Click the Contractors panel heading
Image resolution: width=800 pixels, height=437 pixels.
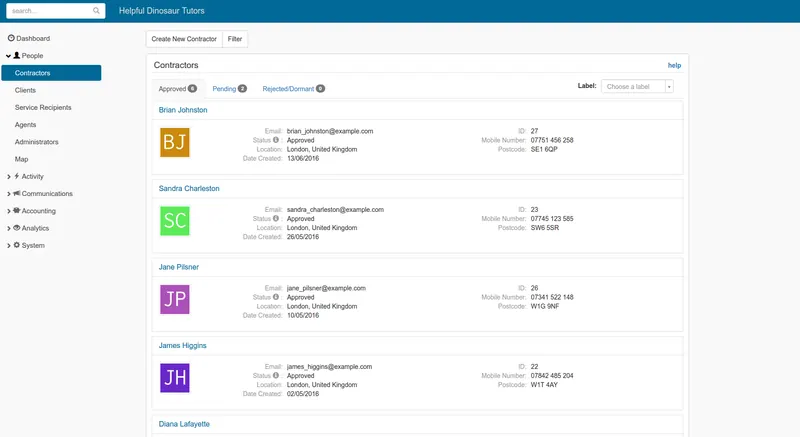point(176,65)
